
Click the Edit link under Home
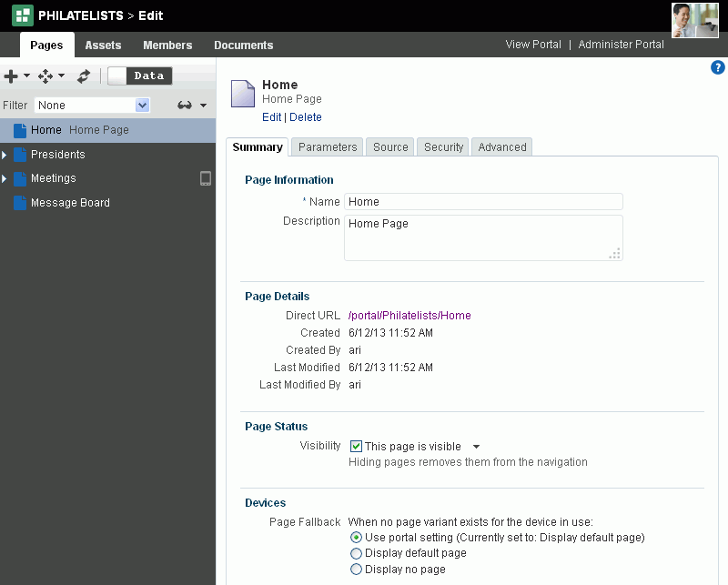271,117
